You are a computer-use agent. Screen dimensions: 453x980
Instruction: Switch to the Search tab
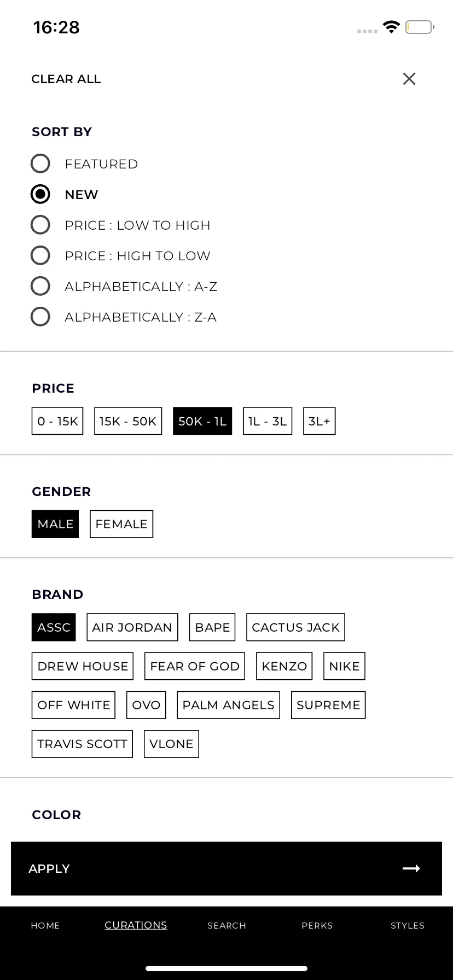pos(226,925)
